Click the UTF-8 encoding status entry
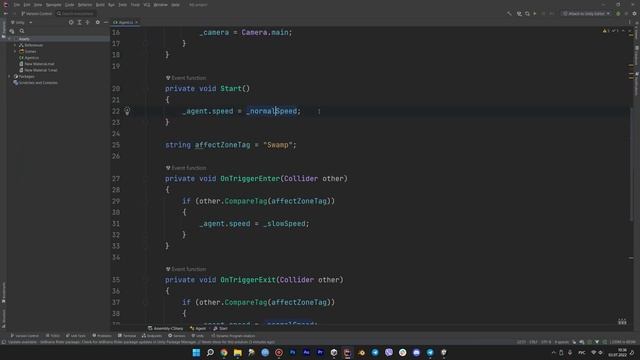This screenshot has height=360, width=640. (546, 342)
